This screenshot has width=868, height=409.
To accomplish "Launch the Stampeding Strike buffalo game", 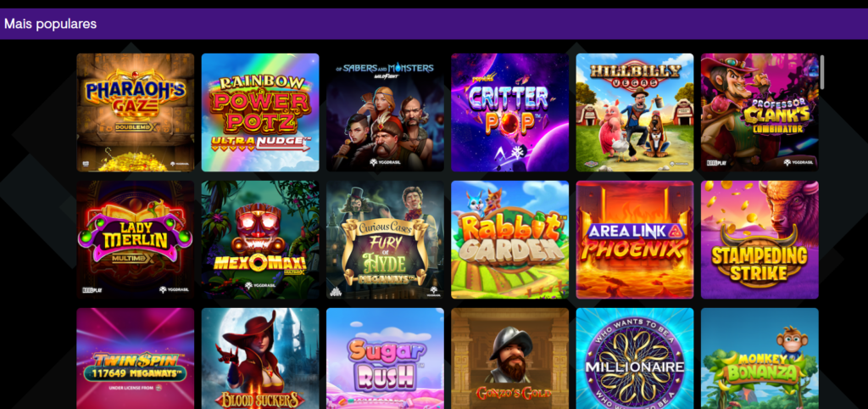I will click(759, 240).
